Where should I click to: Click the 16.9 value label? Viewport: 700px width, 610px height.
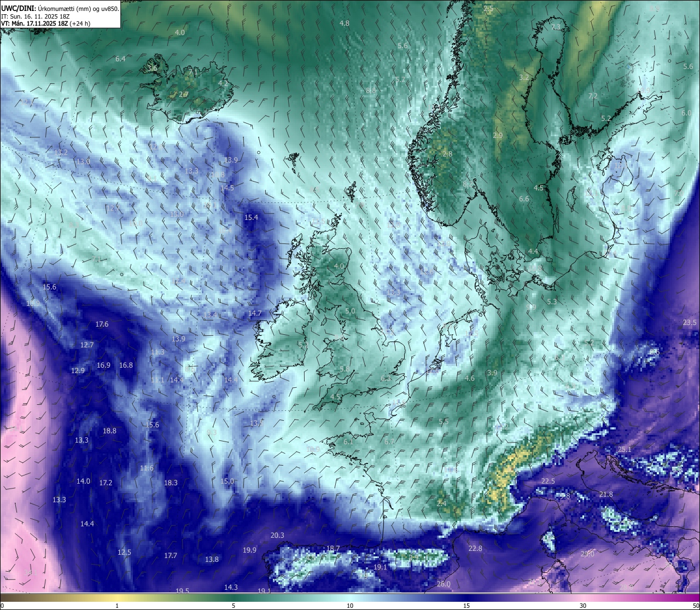tap(103, 365)
